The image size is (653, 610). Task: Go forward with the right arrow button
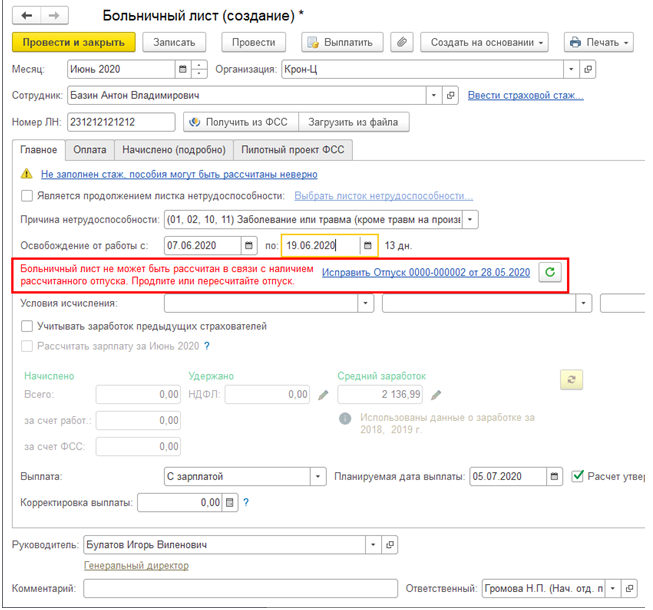coord(54,16)
